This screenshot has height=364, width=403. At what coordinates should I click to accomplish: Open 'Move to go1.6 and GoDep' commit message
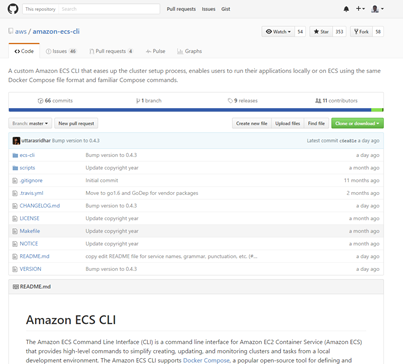(x=142, y=193)
